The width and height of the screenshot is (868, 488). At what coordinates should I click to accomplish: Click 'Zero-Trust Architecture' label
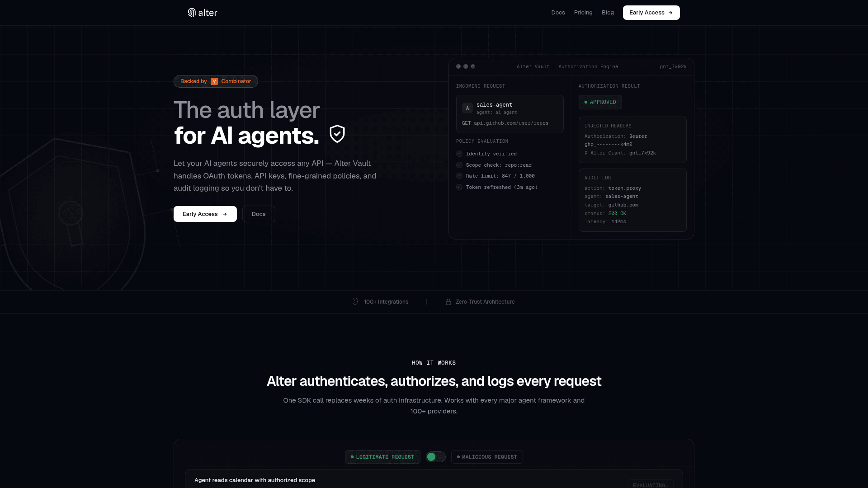click(485, 302)
